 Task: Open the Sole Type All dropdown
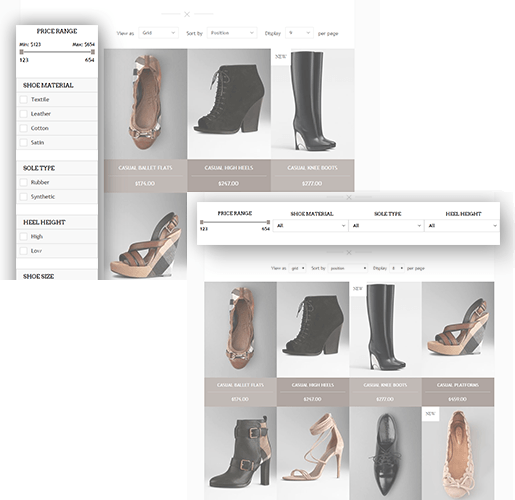point(386,226)
